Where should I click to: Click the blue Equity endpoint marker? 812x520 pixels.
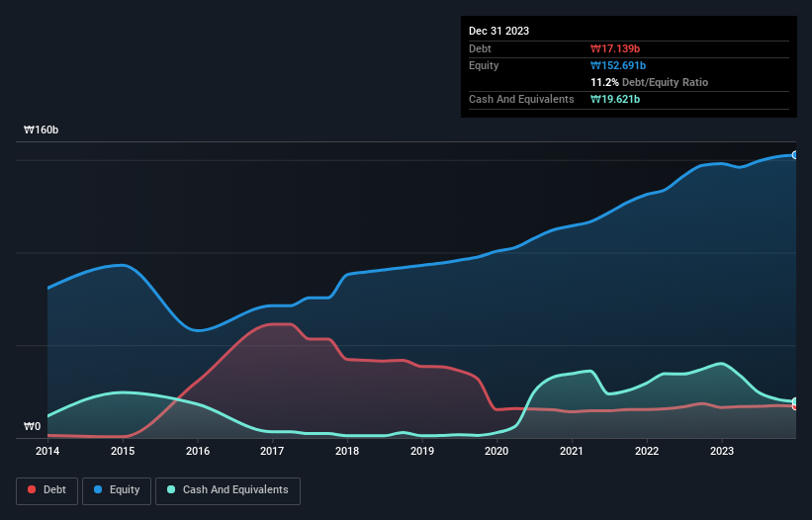[x=795, y=154]
